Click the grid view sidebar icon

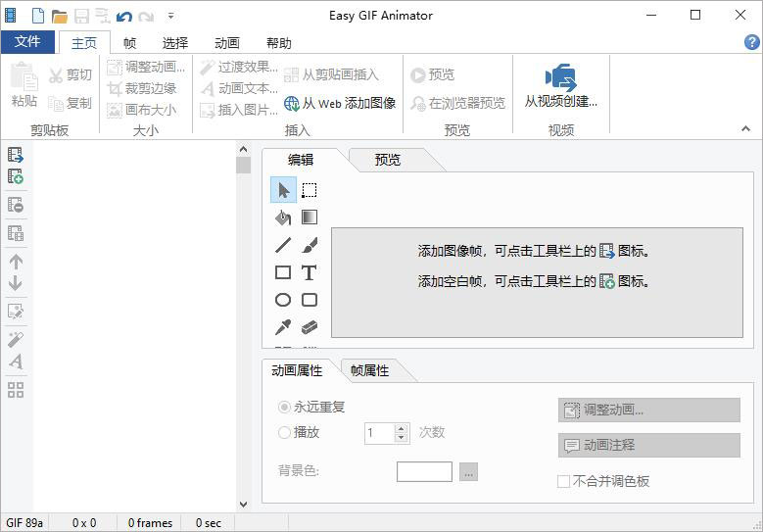[16, 390]
